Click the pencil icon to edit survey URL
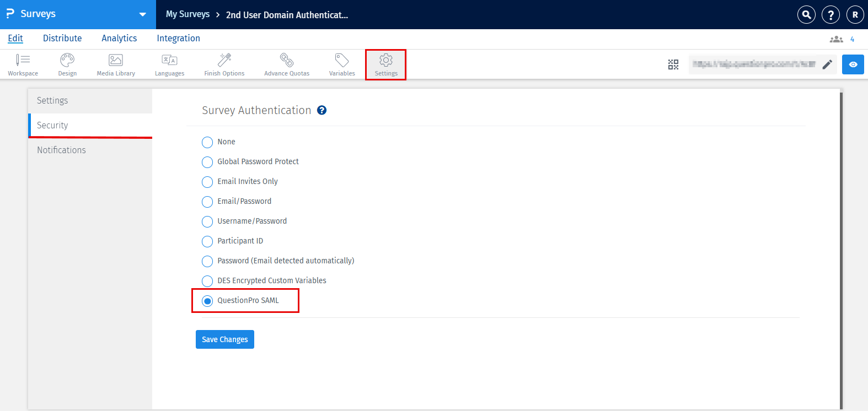Viewport: 868px width, 411px height. [x=827, y=64]
